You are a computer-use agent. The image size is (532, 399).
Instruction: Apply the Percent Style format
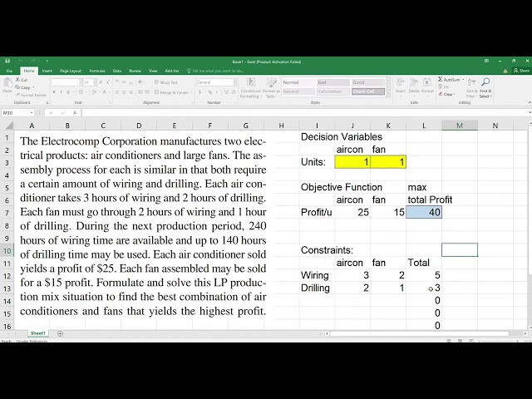pos(210,92)
